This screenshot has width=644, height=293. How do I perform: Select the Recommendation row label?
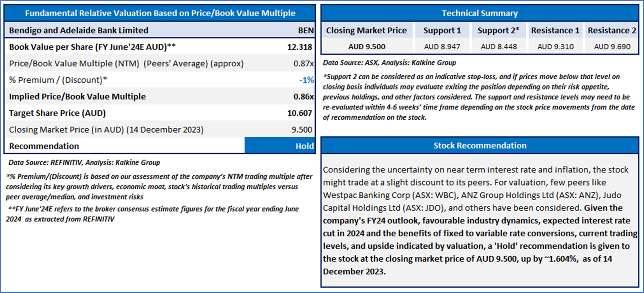(44, 146)
